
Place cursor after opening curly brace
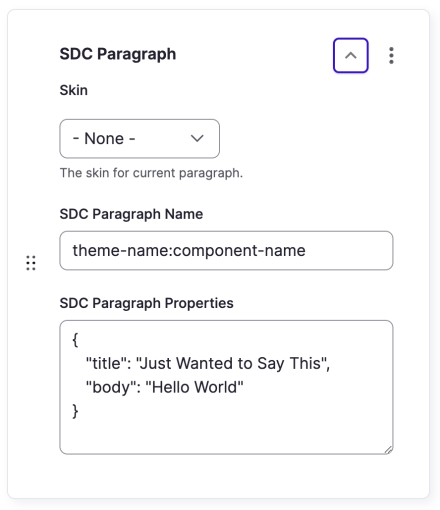(x=79, y=340)
